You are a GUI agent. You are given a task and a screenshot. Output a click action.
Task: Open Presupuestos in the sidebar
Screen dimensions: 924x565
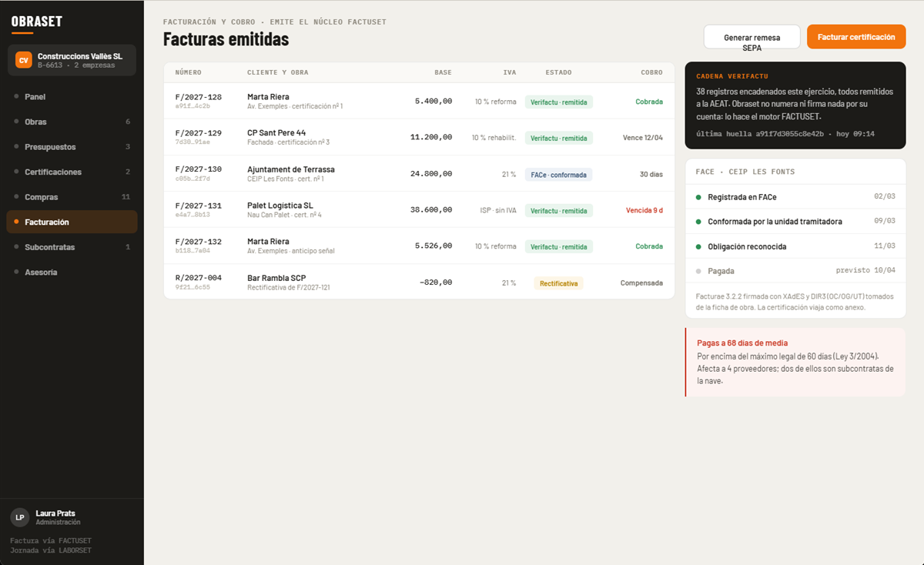(x=72, y=147)
